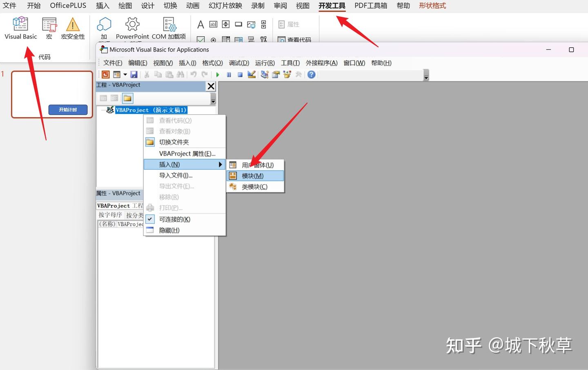
Task: Insert a Text Box control (abl icon)
Action: (213, 25)
